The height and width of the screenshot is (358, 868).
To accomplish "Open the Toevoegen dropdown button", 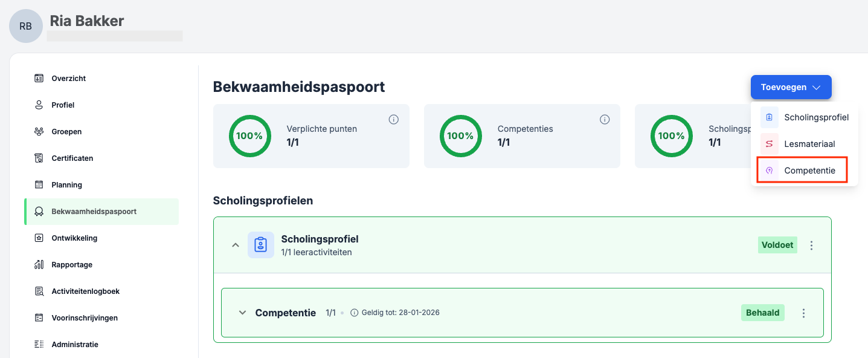I will coord(791,87).
